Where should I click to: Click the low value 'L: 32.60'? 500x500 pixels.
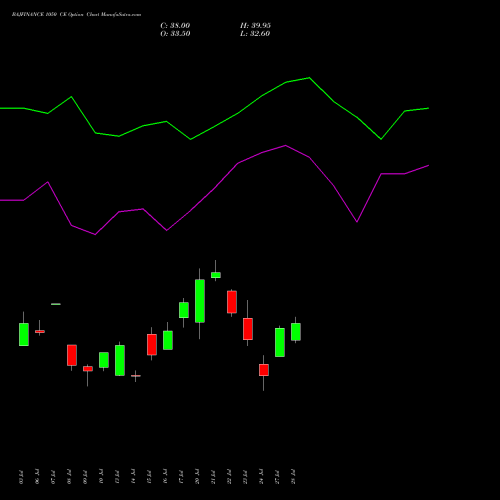click(255, 34)
